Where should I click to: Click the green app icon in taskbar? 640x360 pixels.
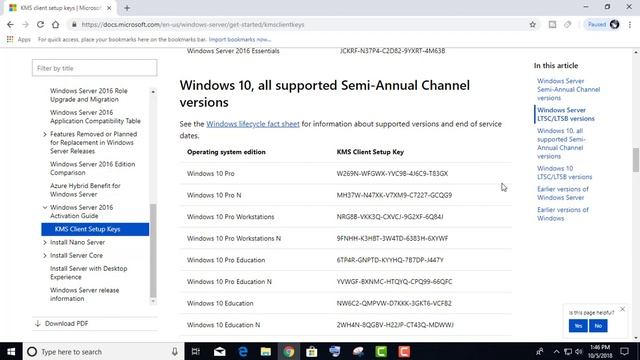coord(381,351)
